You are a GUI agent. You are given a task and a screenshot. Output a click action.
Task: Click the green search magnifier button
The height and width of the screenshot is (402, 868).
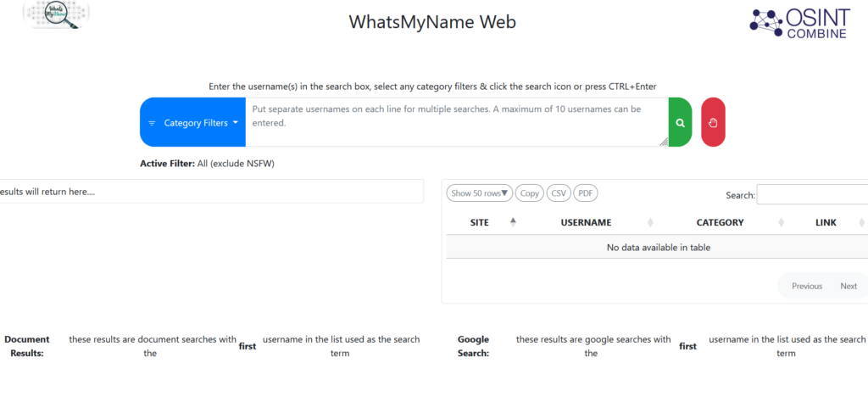coord(681,122)
